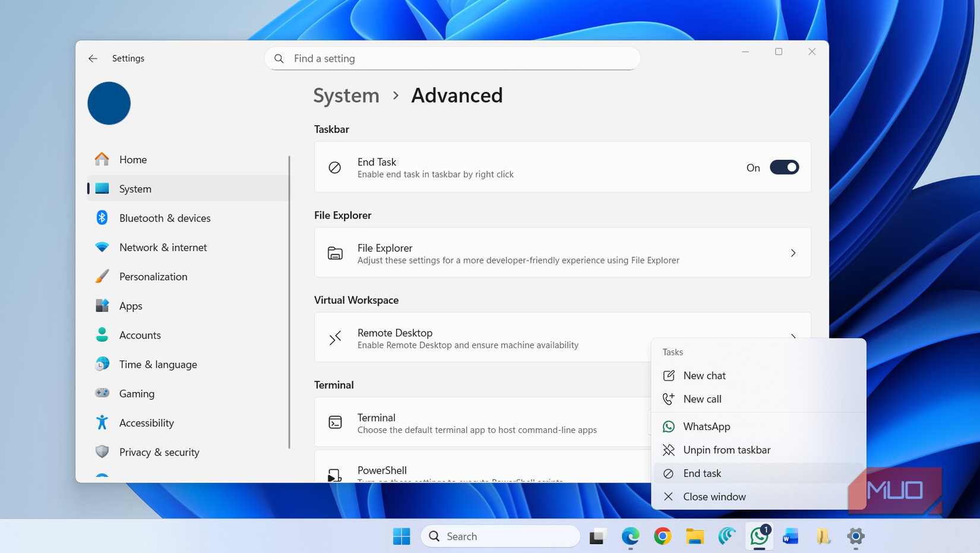Select the Privacy & security shield icon
Screen dimensions: 980x553
tap(102, 451)
